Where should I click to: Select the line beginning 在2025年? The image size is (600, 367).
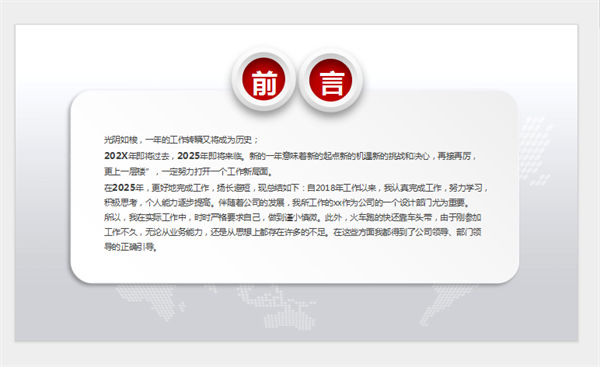pos(296,188)
